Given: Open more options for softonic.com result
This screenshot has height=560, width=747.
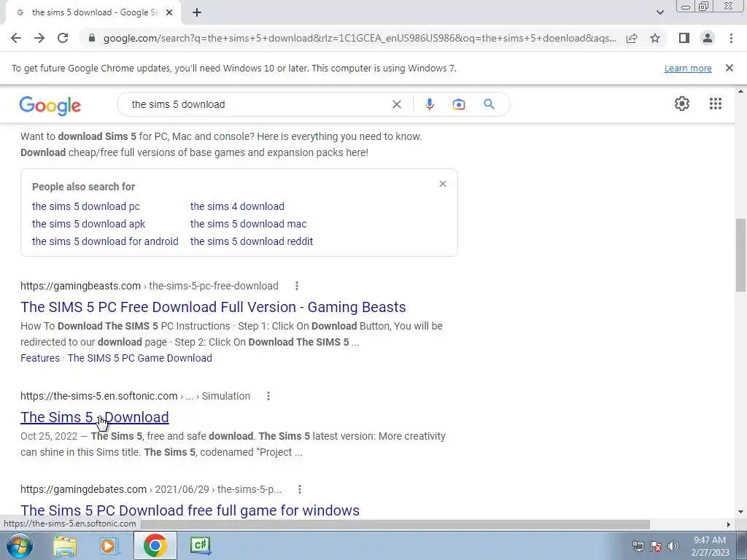Looking at the screenshot, I should pyautogui.click(x=268, y=396).
